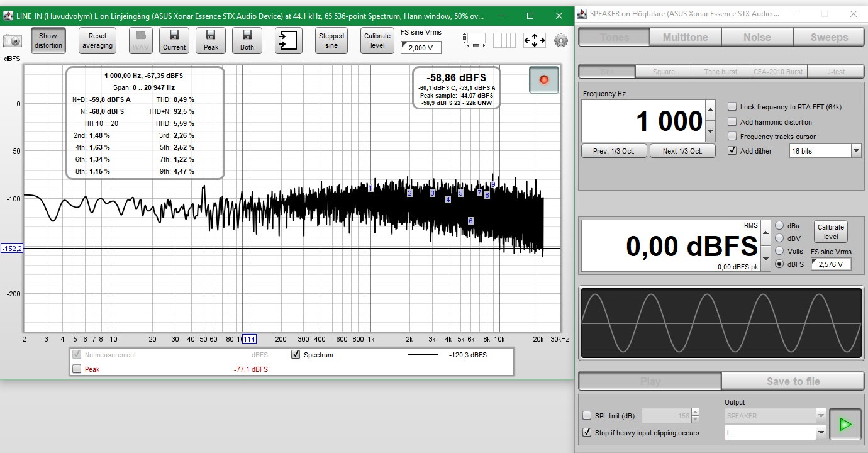Click harmonic marker 4 on spectrum

pyautogui.click(x=448, y=199)
